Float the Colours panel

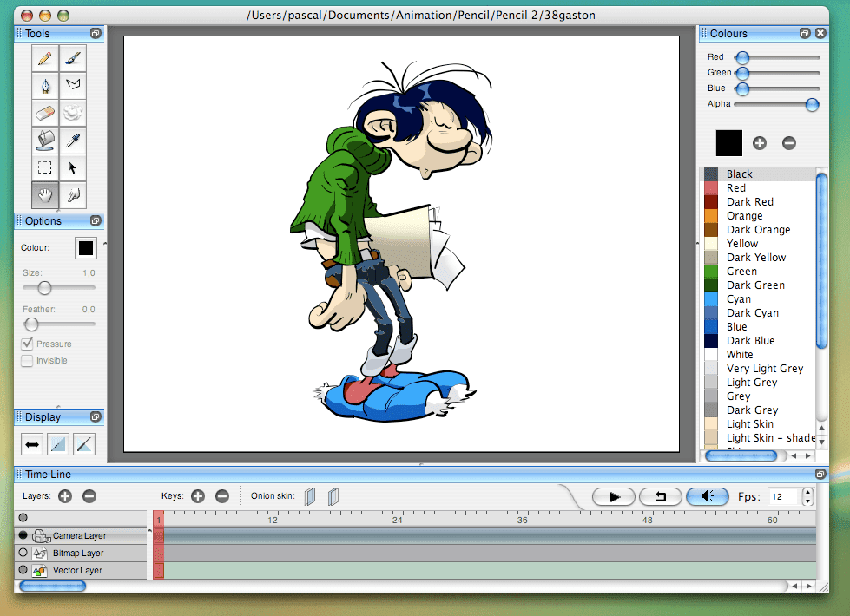pos(805,34)
